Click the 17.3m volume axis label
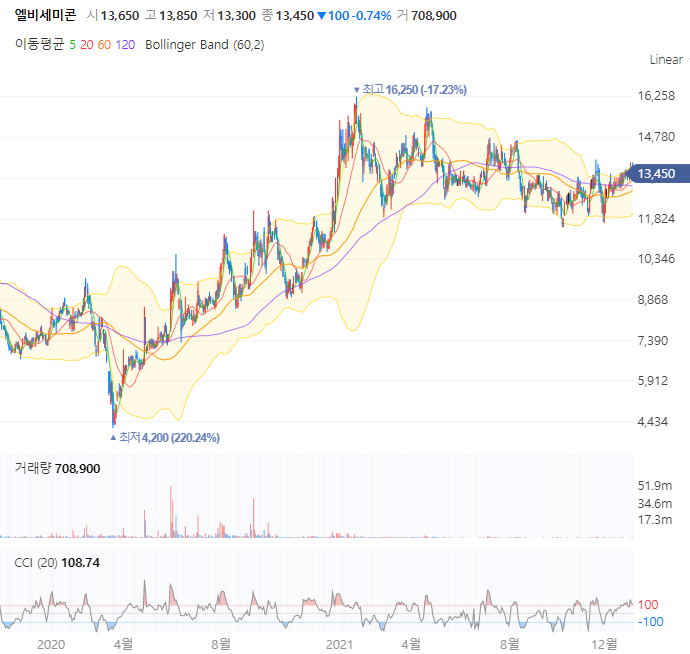690x654 pixels. [655, 520]
